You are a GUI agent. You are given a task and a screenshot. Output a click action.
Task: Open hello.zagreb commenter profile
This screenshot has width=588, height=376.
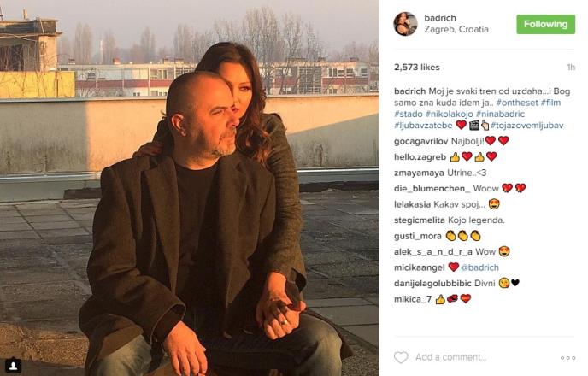[420, 157]
